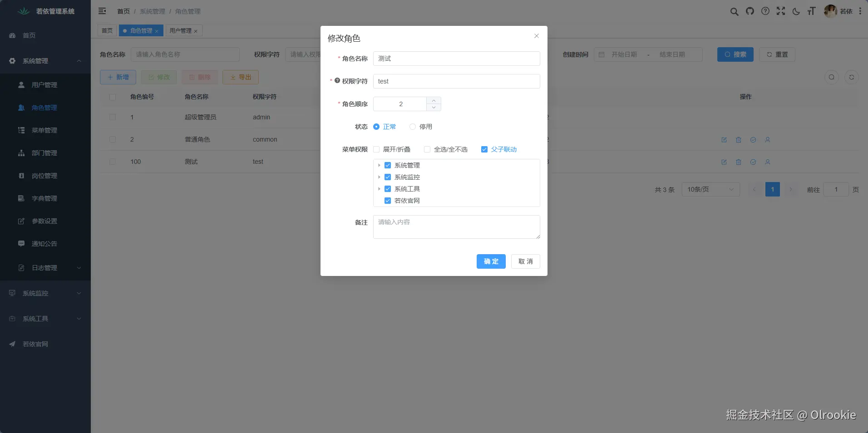Switch to dark mode via moon icon
This screenshot has width=868, height=433.
pyautogui.click(x=796, y=12)
